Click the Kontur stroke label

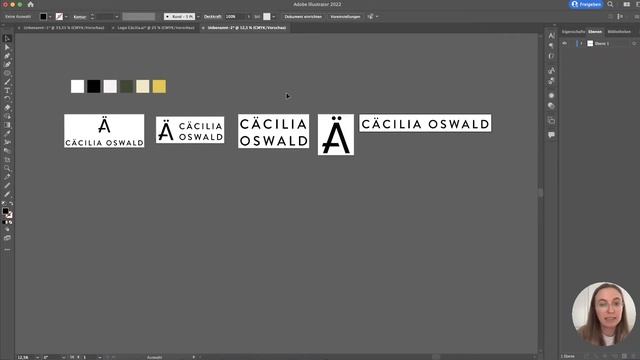click(80, 17)
